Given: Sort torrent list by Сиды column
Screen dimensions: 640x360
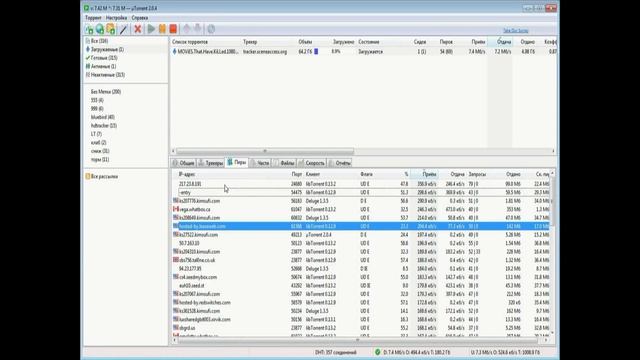Looking at the screenshot, I should 420,42.
